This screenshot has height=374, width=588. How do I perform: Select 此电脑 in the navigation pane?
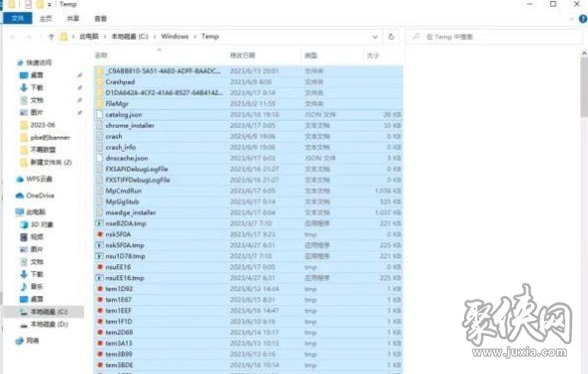(36, 212)
